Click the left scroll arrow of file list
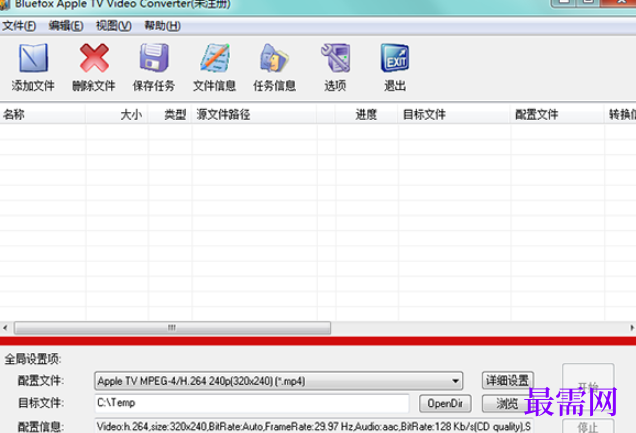The width and height of the screenshot is (636, 433). (5, 328)
